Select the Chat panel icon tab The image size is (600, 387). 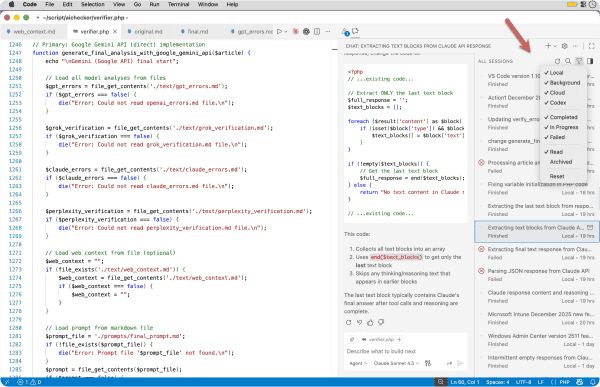click(355, 31)
